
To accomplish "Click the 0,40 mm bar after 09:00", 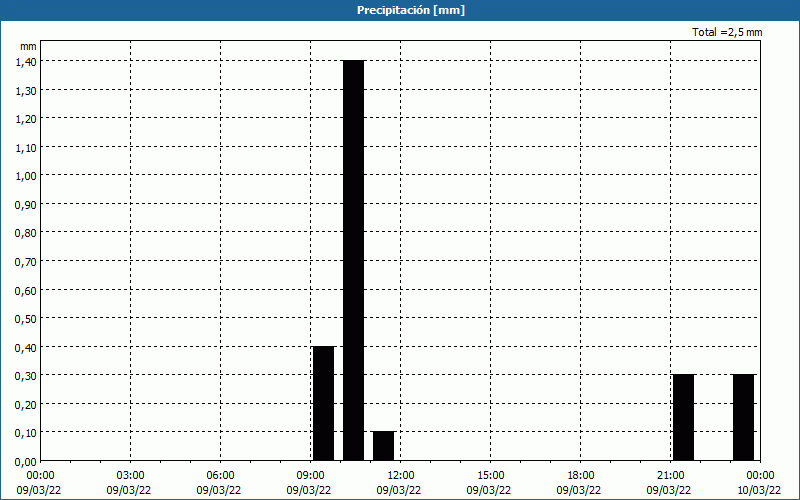I will [323, 404].
